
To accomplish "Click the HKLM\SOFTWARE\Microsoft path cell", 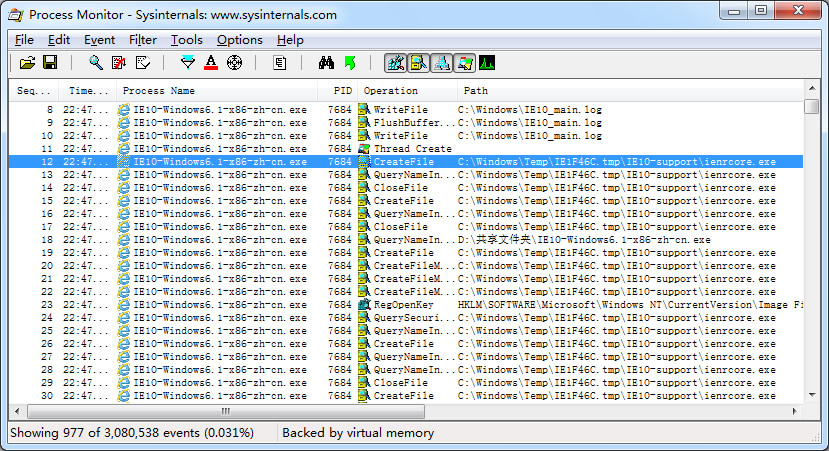I will [630, 305].
